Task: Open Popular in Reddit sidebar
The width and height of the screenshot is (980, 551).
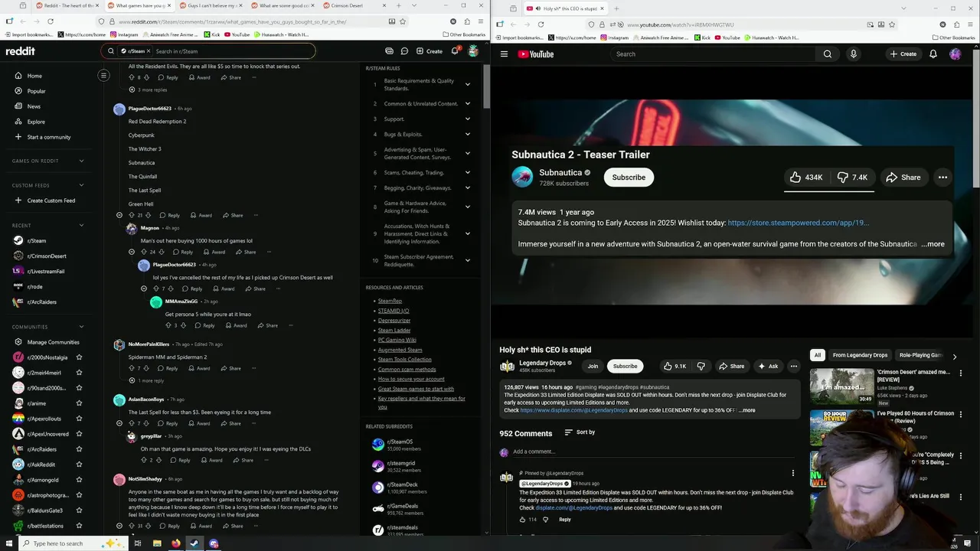Action: 36,91
